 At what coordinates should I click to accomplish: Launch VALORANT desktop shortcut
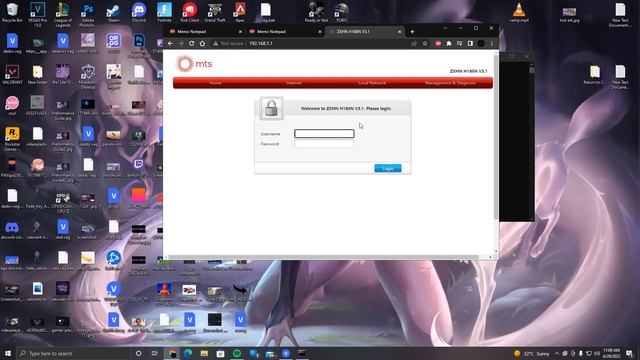pos(12,75)
